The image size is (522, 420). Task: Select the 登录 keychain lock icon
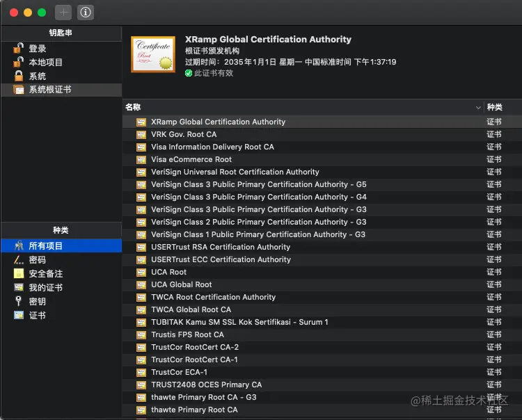(18, 48)
